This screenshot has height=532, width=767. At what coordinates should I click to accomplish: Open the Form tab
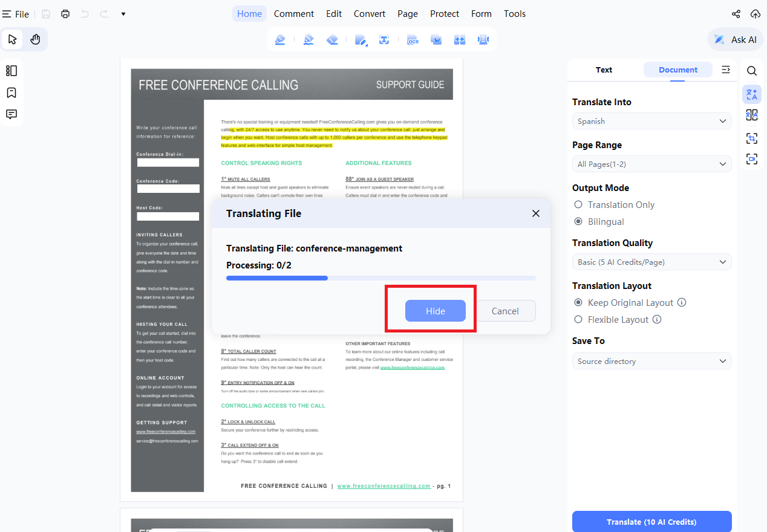(x=481, y=14)
